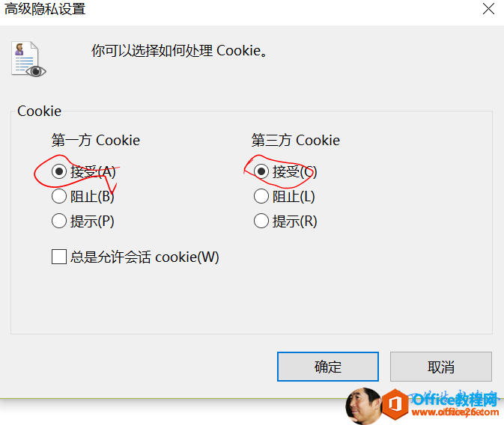Click the privacy document icon with eye

[28, 59]
